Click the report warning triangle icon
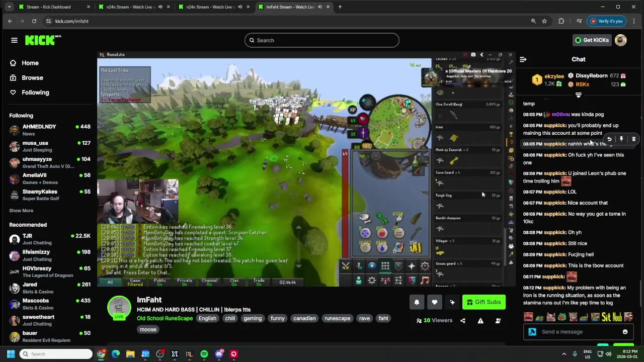Screen dimensions: 644x362 coord(480,321)
